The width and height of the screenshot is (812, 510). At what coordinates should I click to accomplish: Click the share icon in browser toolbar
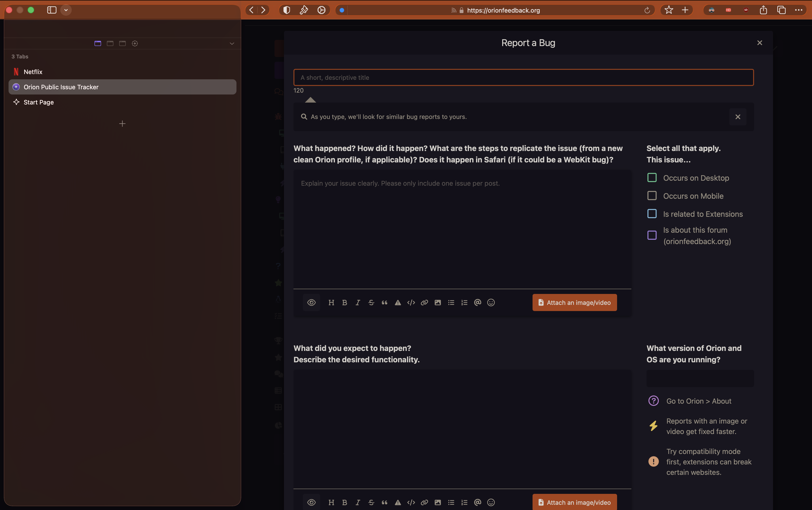tap(763, 10)
